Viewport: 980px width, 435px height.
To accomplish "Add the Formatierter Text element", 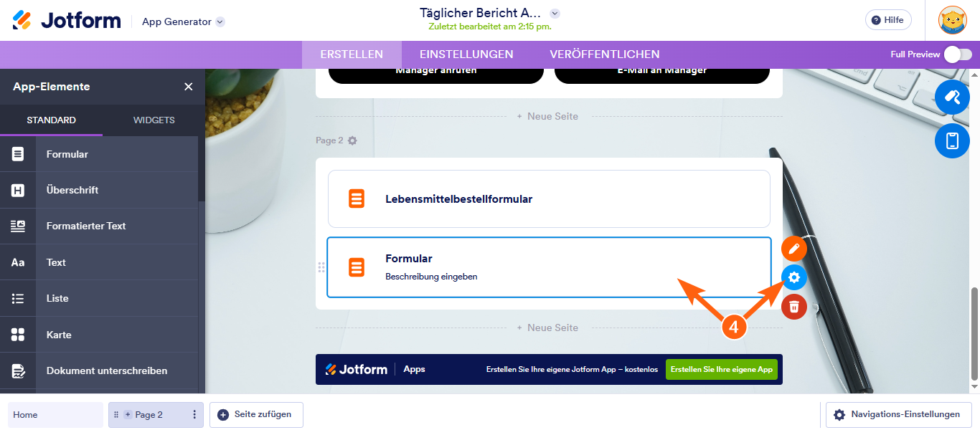I will pyautogui.click(x=99, y=226).
